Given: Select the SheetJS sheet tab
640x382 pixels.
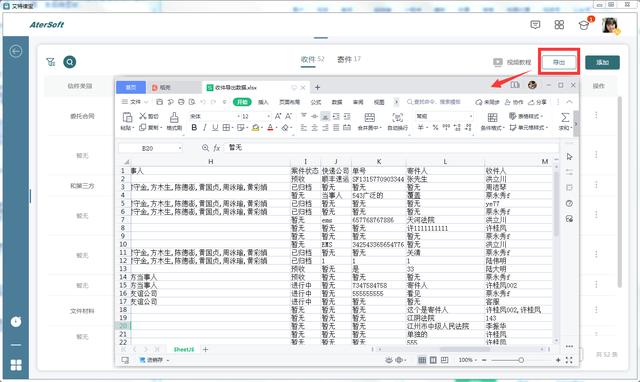Looking at the screenshot, I should click(184, 350).
